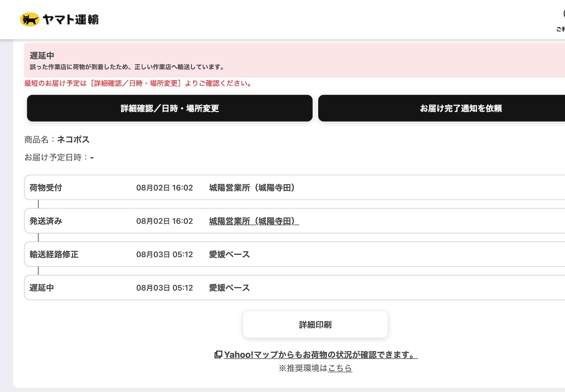
Task: Open Yahoo!マップ package status link
Action: [321, 355]
